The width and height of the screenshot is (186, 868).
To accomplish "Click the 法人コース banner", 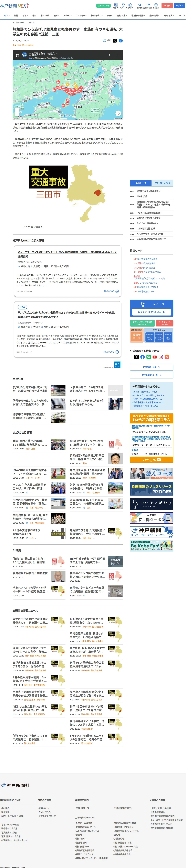I will point(152,473).
